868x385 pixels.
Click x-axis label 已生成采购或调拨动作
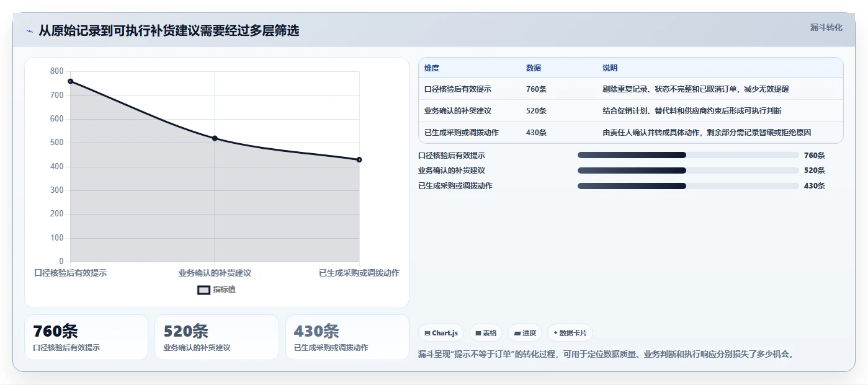coord(359,273)
